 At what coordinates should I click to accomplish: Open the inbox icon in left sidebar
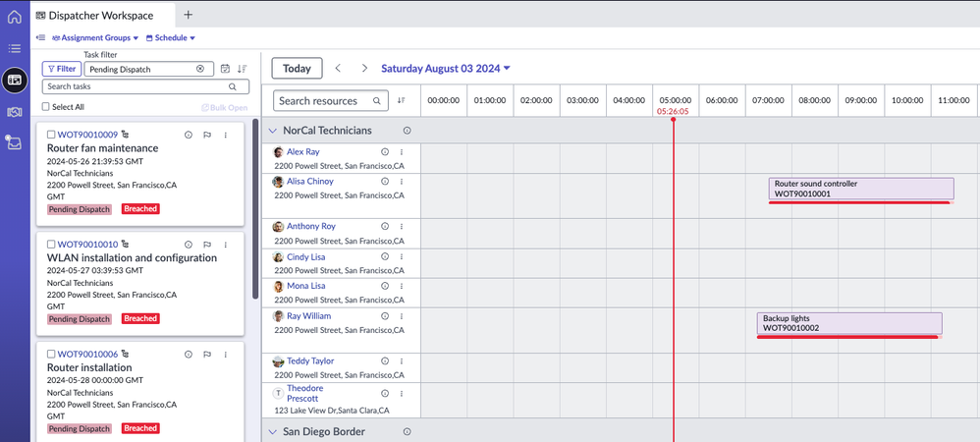pos(13,142)
